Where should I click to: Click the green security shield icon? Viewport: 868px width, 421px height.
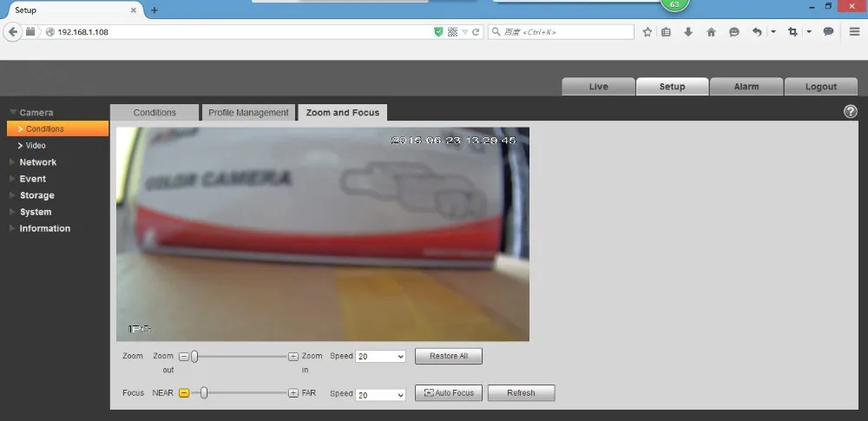(438, 32)
